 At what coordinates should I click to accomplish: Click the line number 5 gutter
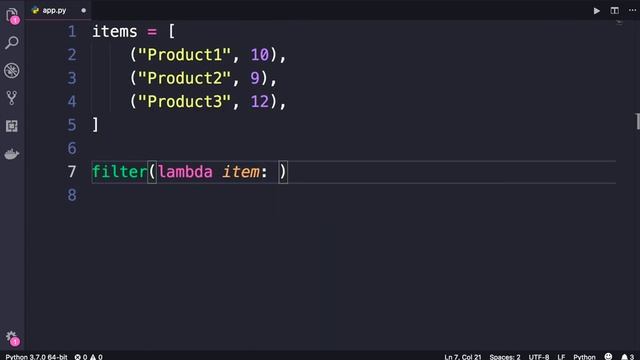(x=72, y=125)
